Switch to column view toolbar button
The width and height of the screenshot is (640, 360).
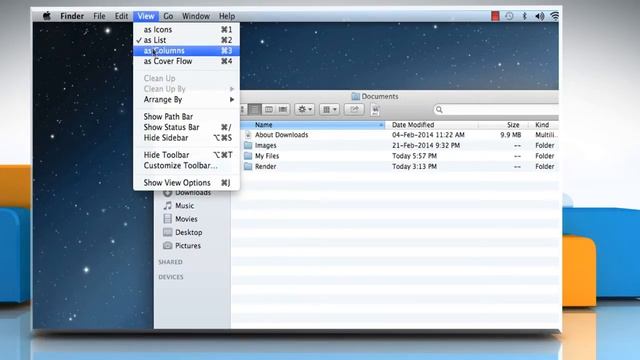[x=269, y=109]
